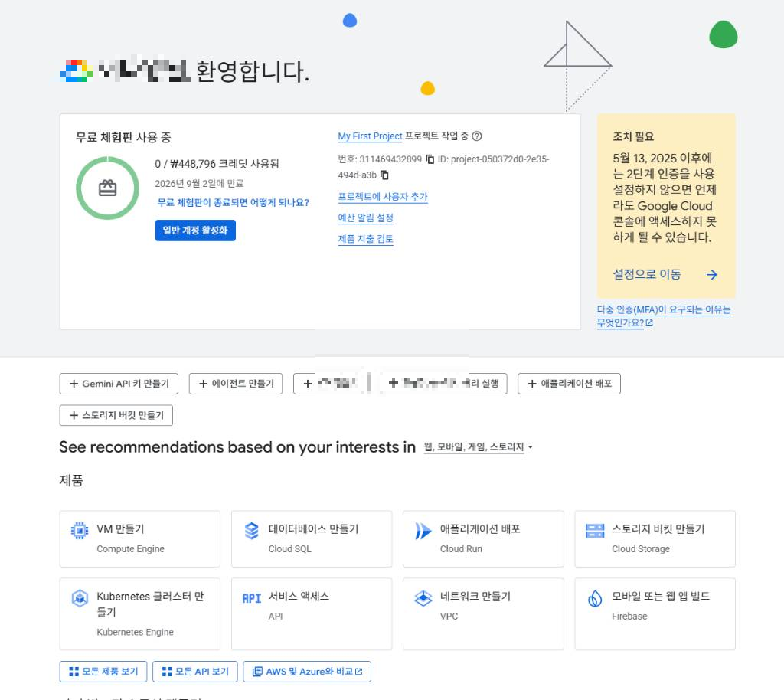Click the plus icon on 애플리케이션 배포 chip
The image size is (784, 700).
[x=532, y=384]
